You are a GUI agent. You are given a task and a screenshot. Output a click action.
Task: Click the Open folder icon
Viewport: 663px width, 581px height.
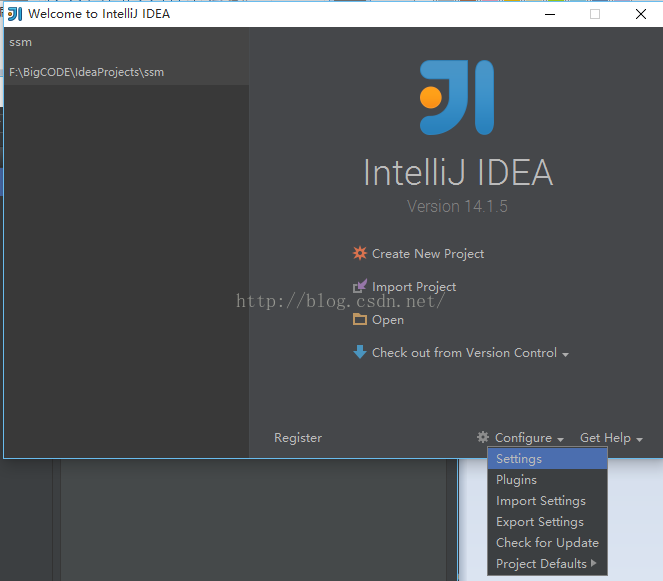pyautogui.click(x=360, y=319)
